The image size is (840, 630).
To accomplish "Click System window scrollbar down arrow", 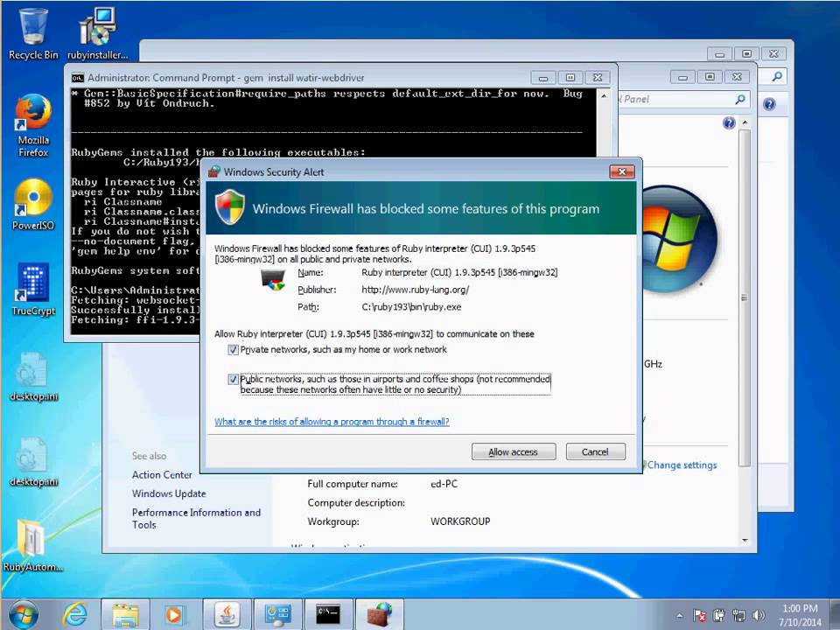I will click(x=745, y=541).
